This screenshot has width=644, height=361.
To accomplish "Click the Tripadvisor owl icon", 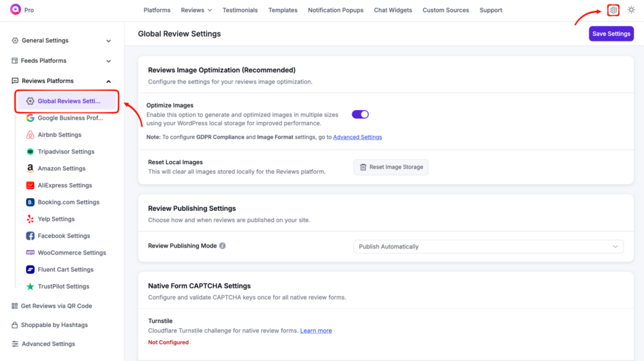I will point(30,152).
